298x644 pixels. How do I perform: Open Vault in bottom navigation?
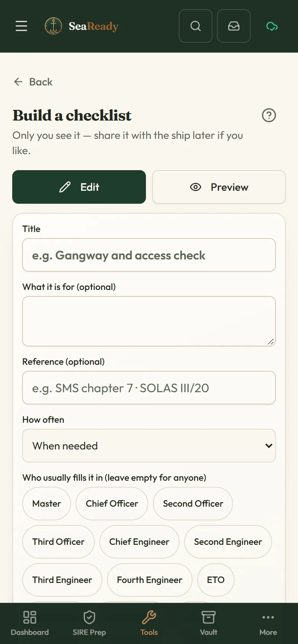tap(209, 623)
